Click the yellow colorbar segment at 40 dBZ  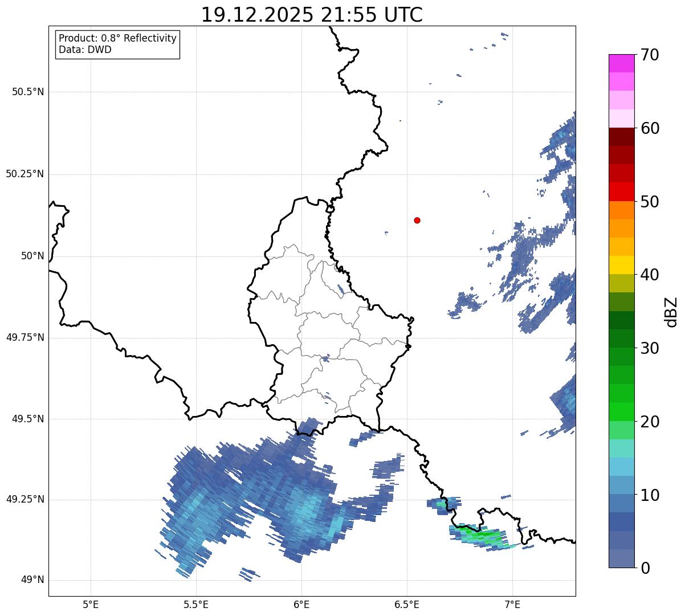pos(622,265)
